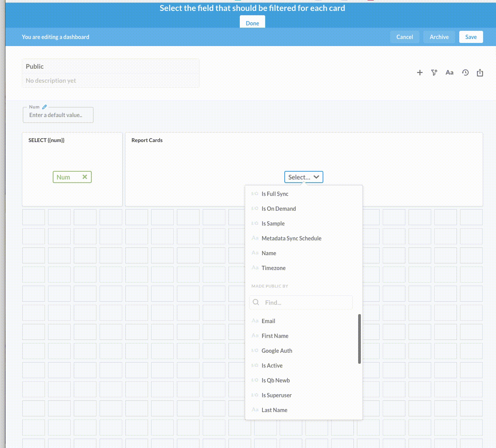Open revision history via the clock icon
Screen dimensions: 496x448
tap(465, 73)
